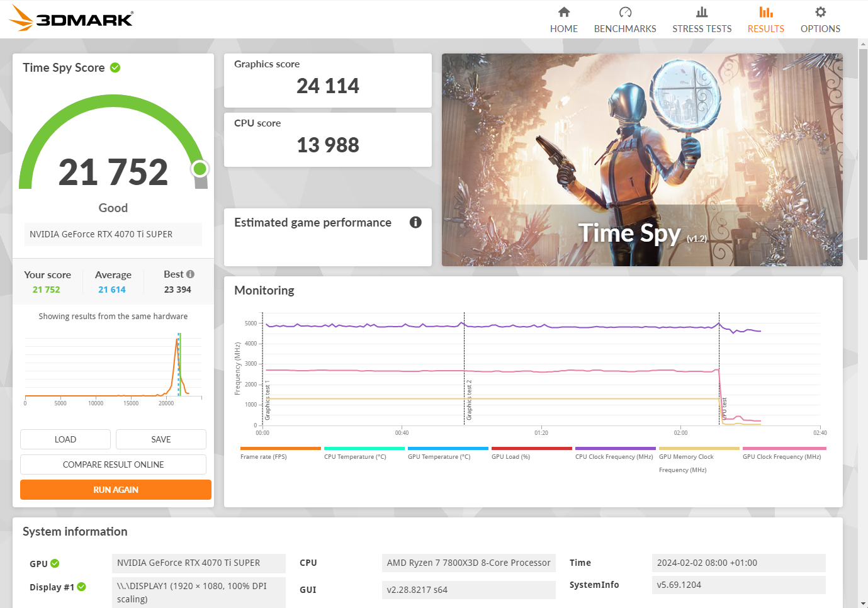Click the Results orange bars icon
This screenshot has width=868, height=608.
(x=766, y=12)
